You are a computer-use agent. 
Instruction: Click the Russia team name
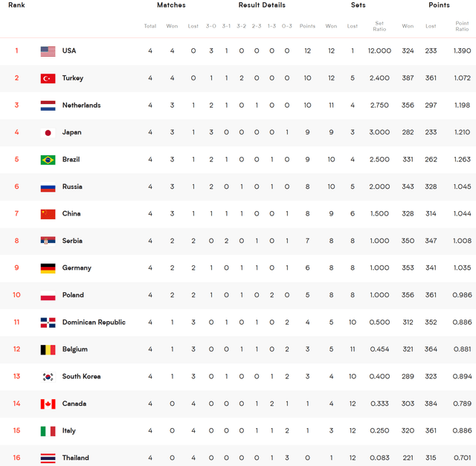[x=72, y=187]
